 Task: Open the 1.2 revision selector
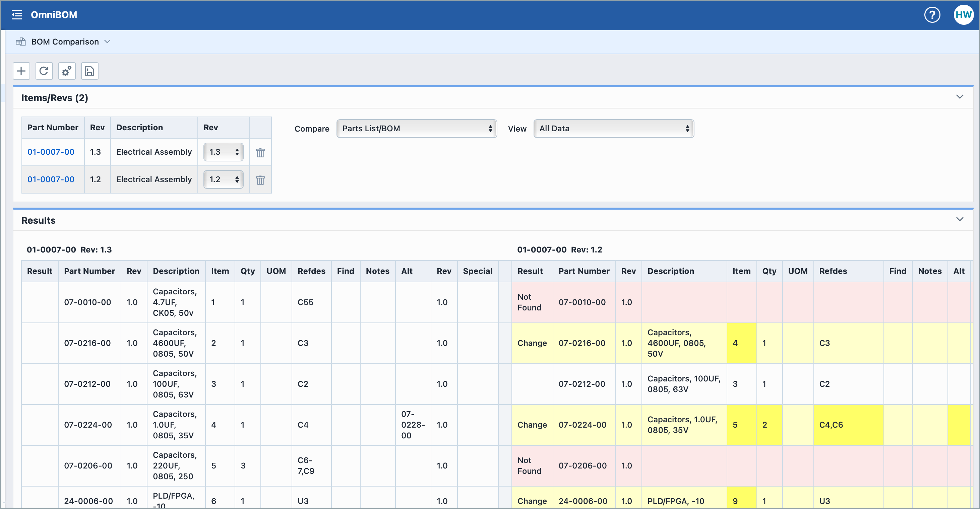coord(223,179)
